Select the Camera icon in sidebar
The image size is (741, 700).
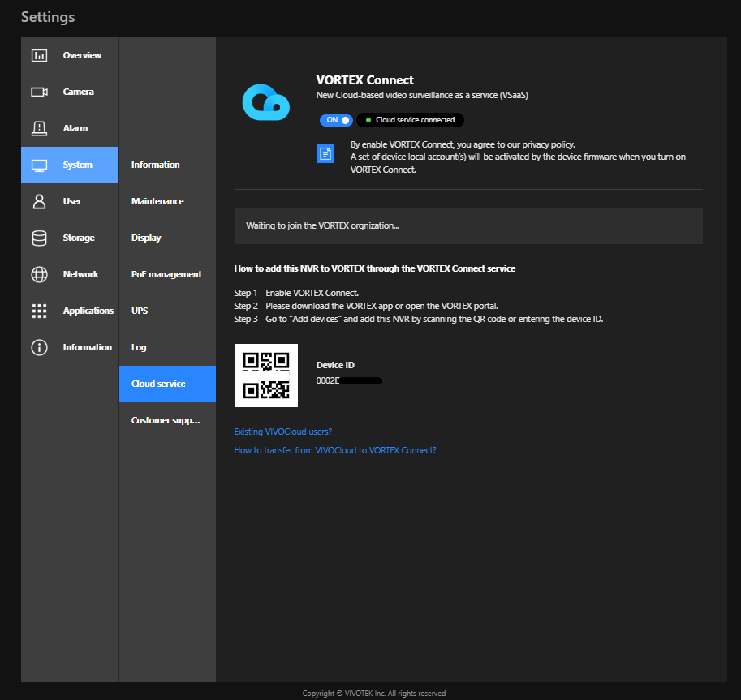(x=39, y=92)
